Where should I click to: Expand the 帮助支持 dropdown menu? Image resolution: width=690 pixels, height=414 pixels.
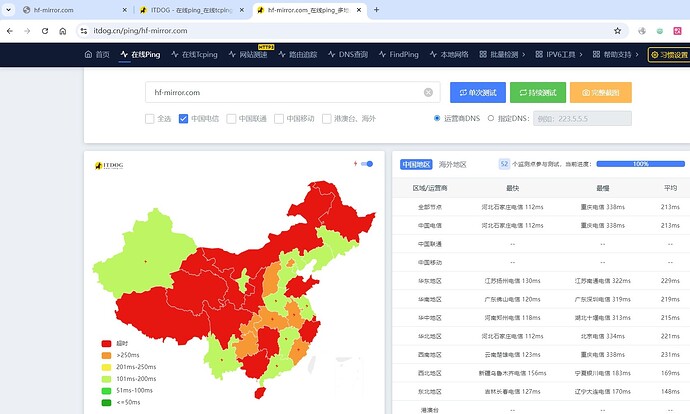615,55
